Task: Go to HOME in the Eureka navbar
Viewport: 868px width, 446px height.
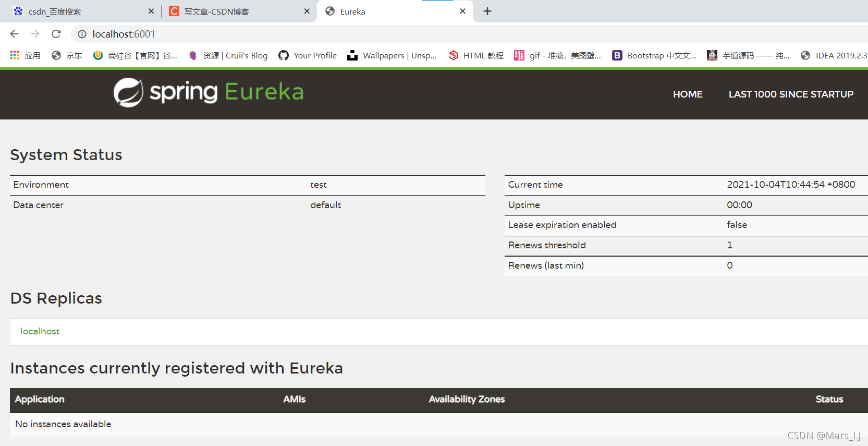Action: [x=688, y=94]
